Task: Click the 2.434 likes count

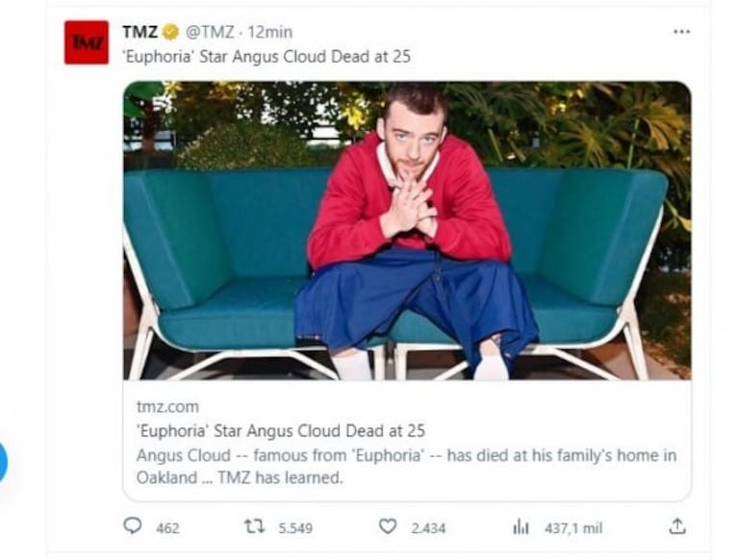Action: 428,528
